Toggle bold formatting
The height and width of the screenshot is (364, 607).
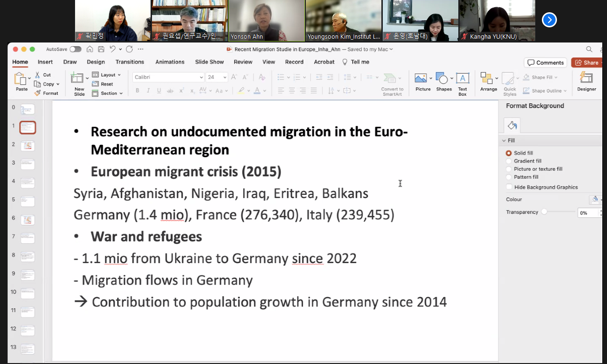[x=137, y=91]
